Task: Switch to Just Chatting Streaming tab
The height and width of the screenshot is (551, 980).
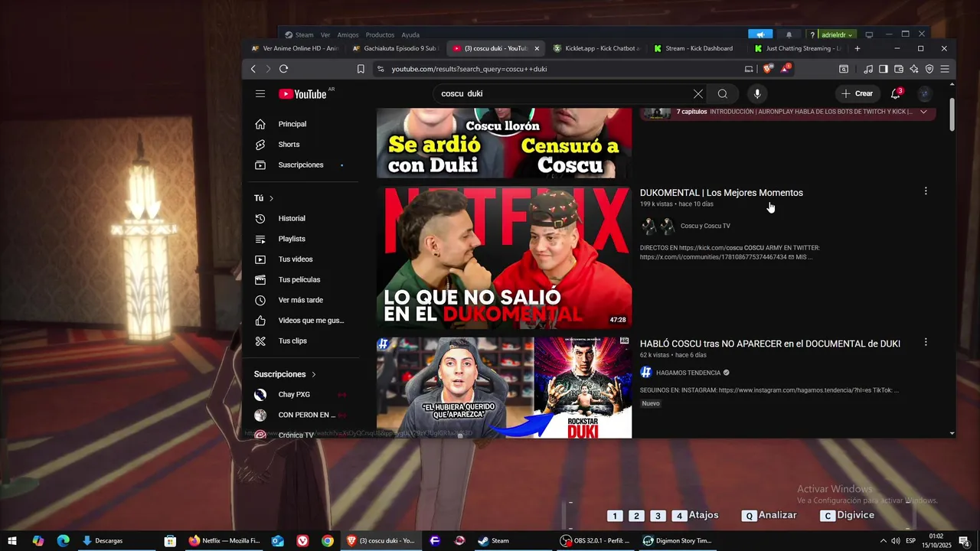Action: [796, 48]
